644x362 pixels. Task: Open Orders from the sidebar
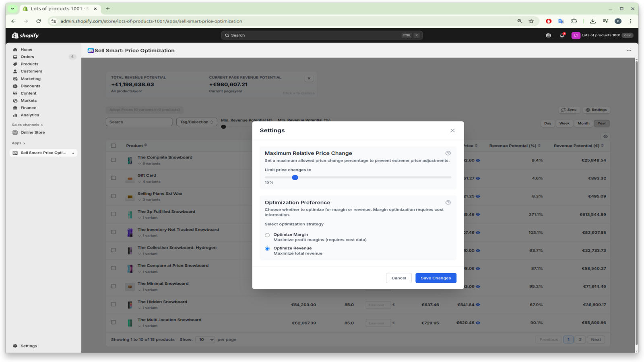[27, 56]
